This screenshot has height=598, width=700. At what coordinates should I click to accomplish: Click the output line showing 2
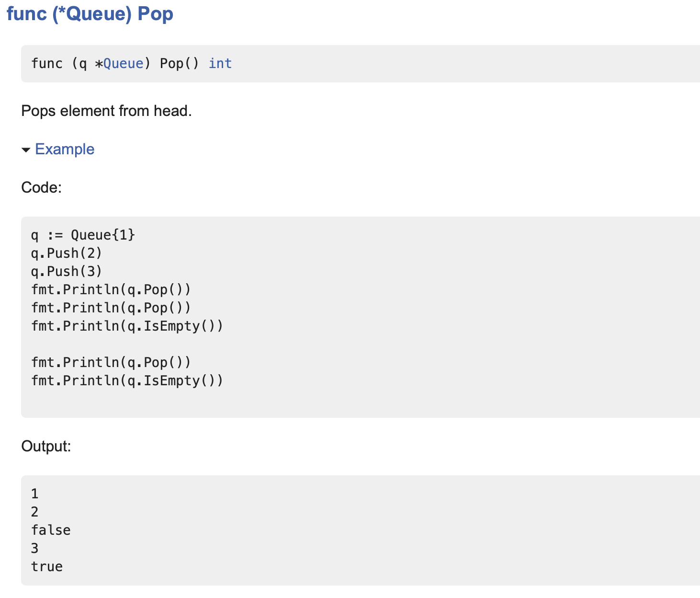point(34,512)
